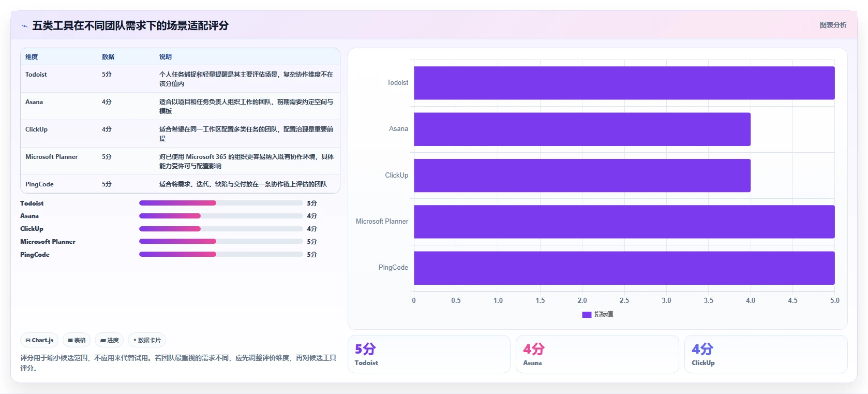Click the 4分 value after the ClickUp progress bar

click(x=312, y=229)
